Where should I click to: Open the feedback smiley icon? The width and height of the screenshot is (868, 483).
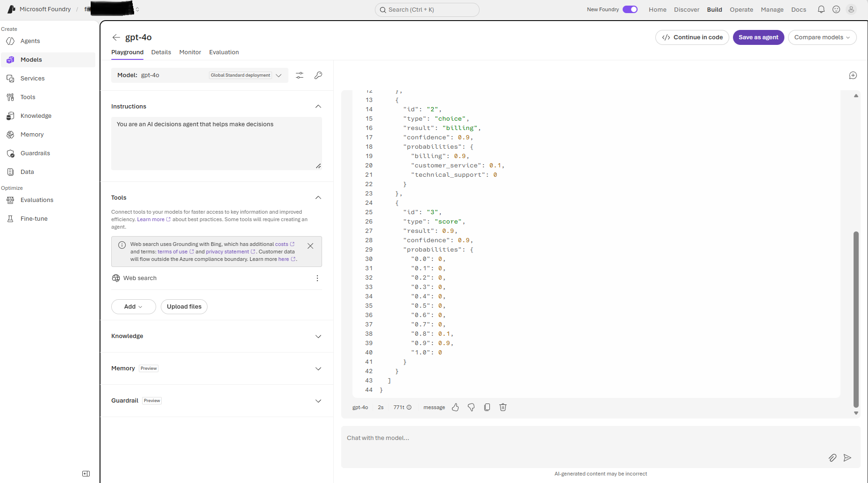836,9
